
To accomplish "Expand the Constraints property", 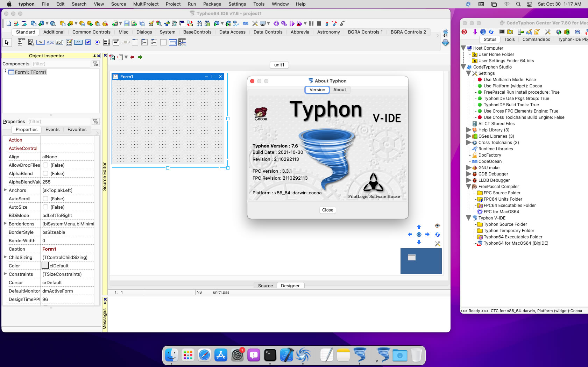I will (x=5, y=274).
